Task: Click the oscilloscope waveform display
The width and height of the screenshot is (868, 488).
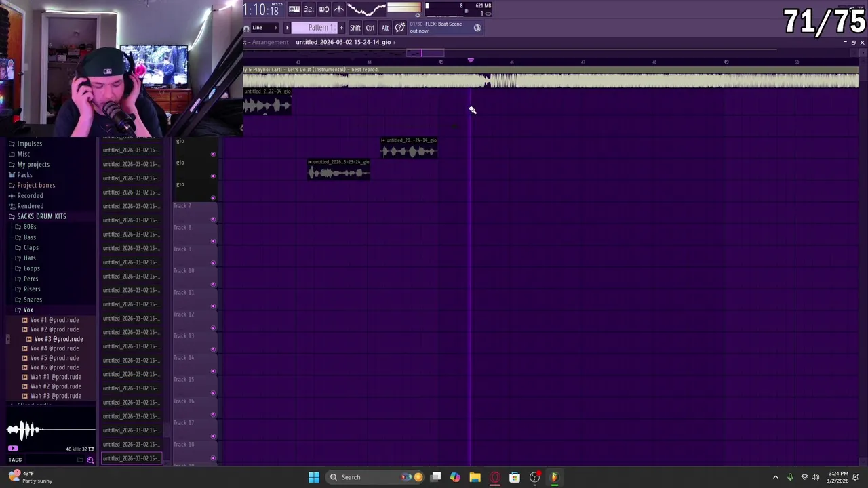Action: pos(366,9)
